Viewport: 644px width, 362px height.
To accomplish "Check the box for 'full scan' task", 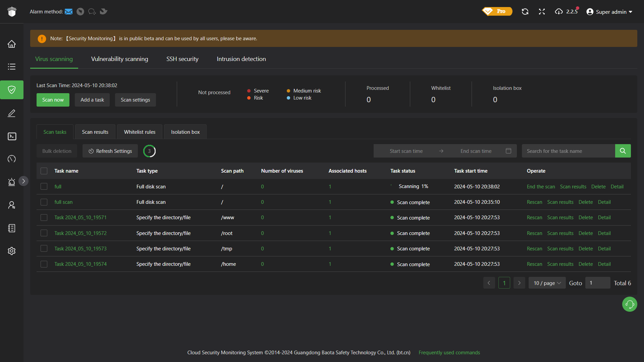I will [44, 202].
